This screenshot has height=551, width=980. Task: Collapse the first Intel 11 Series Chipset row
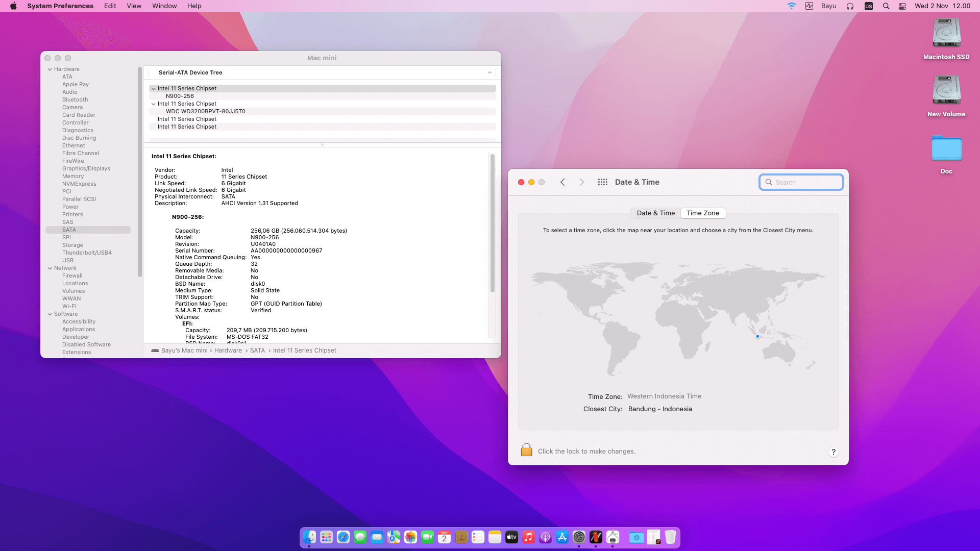pos(153,89)
